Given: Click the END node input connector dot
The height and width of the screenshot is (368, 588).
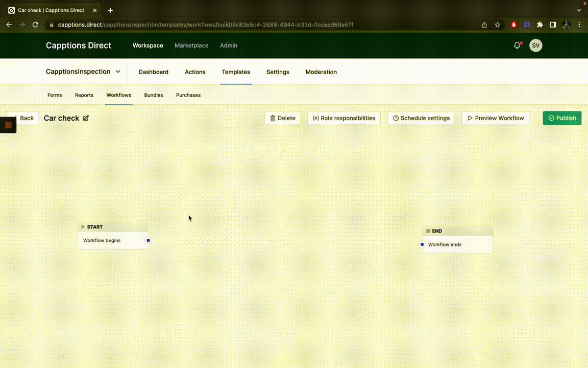Looking at the screenshot, I should coord(422,244).
